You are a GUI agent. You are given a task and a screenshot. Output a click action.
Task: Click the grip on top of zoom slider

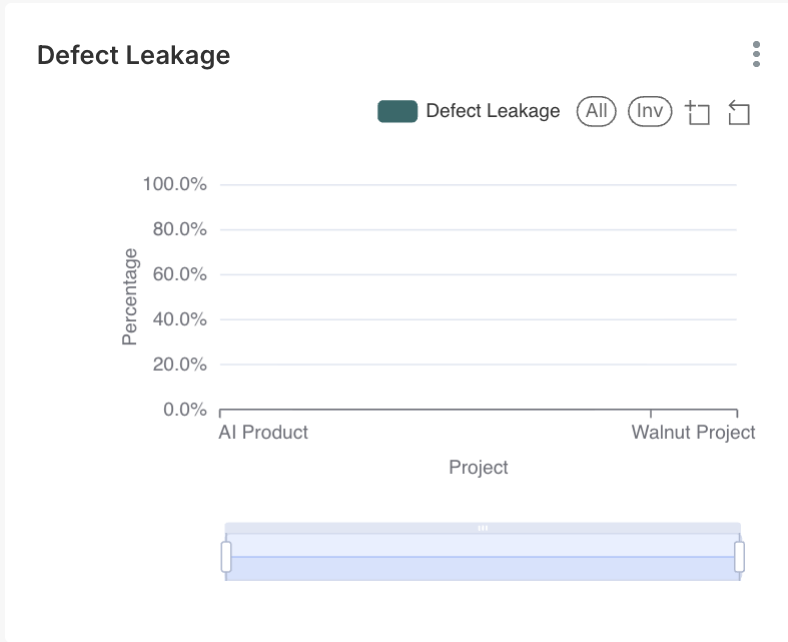483,527
